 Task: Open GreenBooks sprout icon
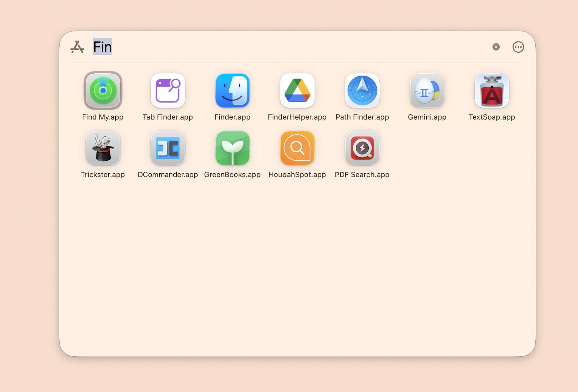(x=232, y=148)
